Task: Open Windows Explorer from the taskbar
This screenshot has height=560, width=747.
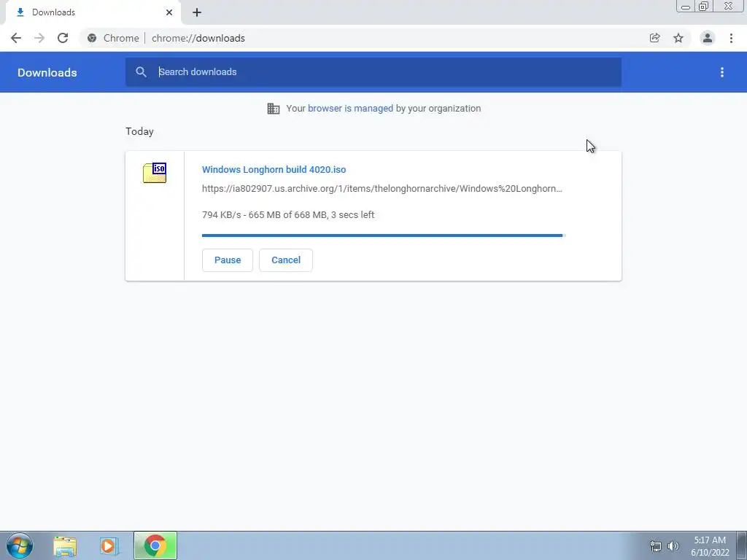Action: coord(65,545)
